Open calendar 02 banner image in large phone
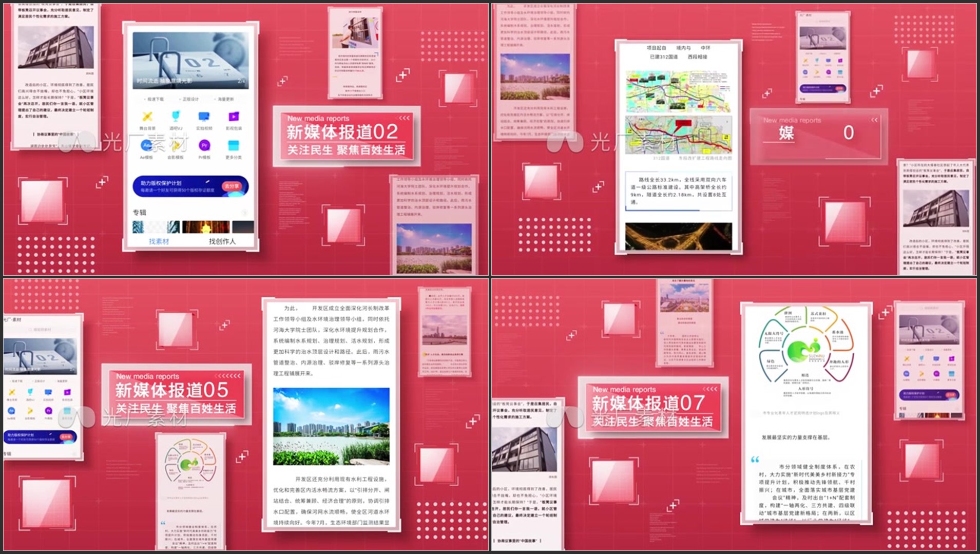The image size is (980, 554). (x=190, y=60)
